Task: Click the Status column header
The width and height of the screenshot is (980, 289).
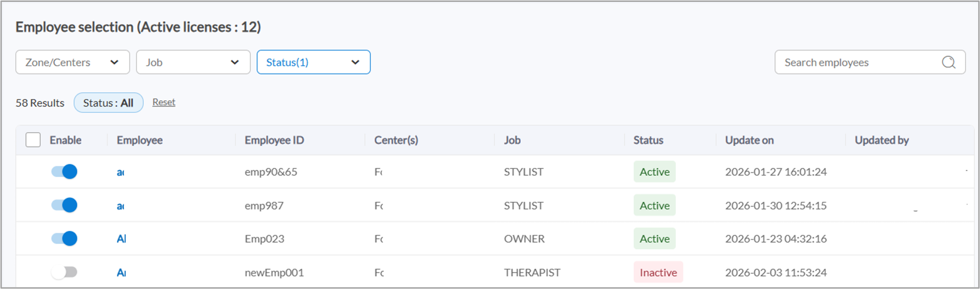Action: click(x=648, y=140)
